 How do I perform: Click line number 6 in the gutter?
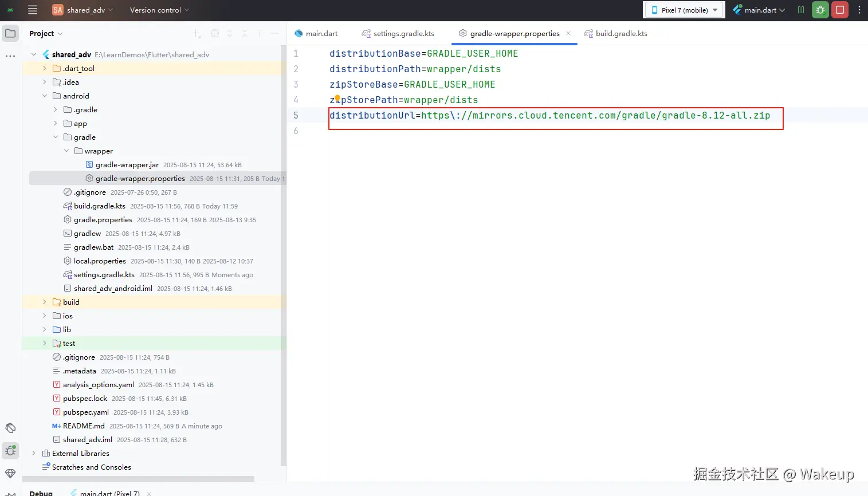click(x=296, y=131)
